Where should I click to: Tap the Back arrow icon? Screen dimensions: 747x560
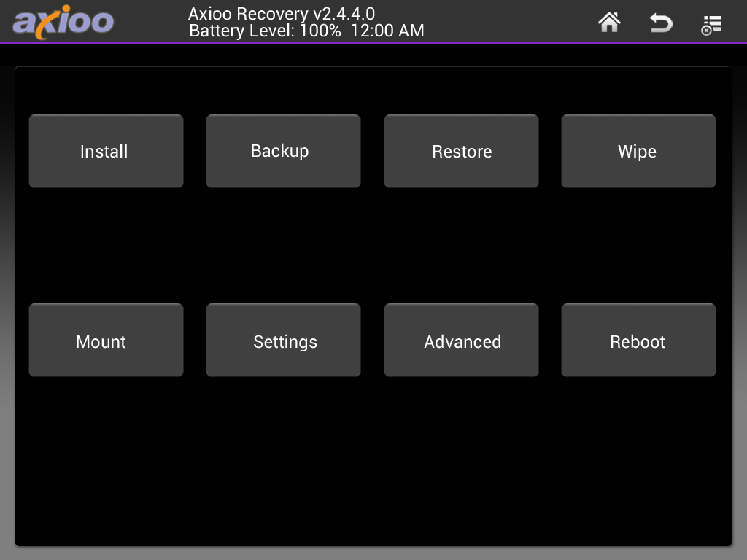661,23
